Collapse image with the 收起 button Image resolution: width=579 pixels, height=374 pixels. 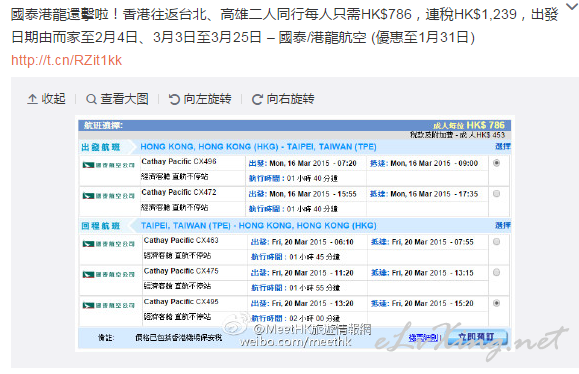pyautogui.click(x=46, y=99)
